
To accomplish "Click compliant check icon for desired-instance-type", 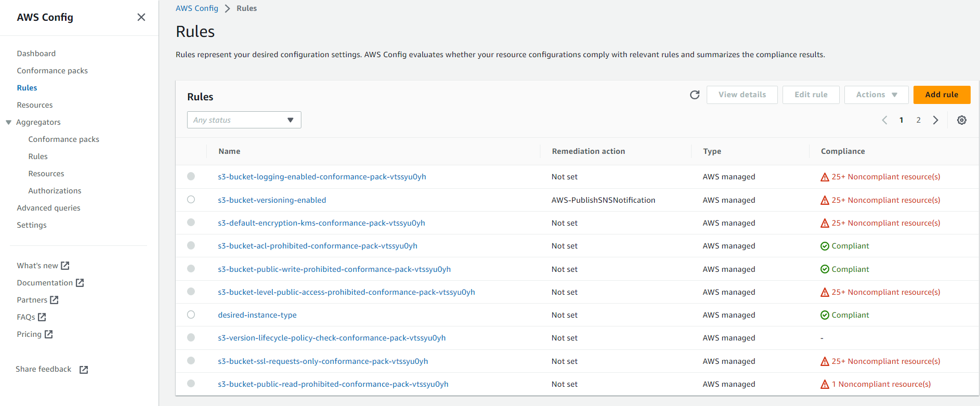I will [x=825, y=315].
